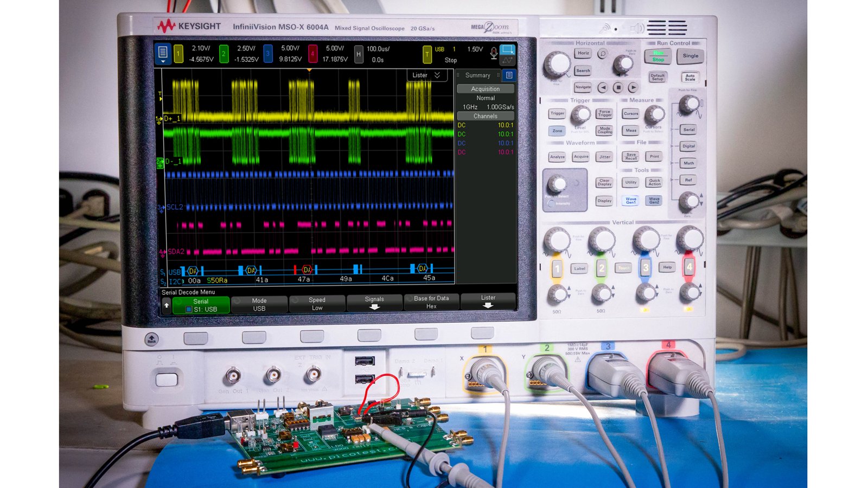Toggle the S1: USB serial decode checkbox
The height and width of the screenshot is (488, 868).
coord(188,309)
